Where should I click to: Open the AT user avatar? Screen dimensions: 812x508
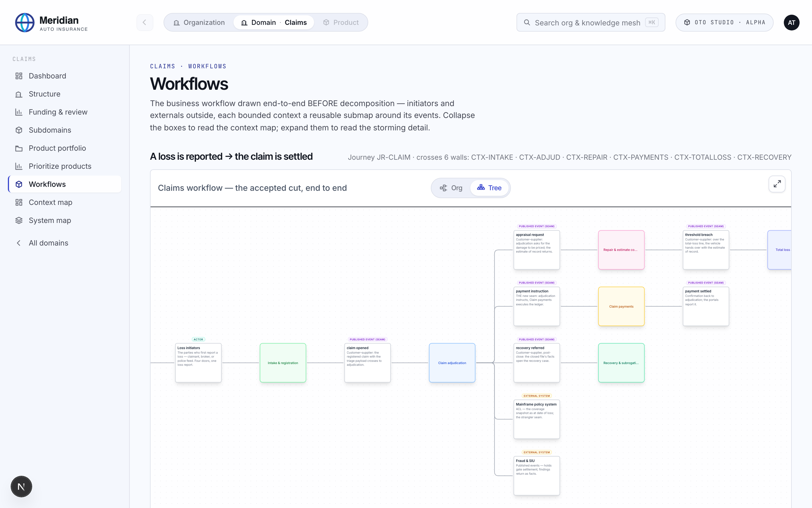coord(791,23)
